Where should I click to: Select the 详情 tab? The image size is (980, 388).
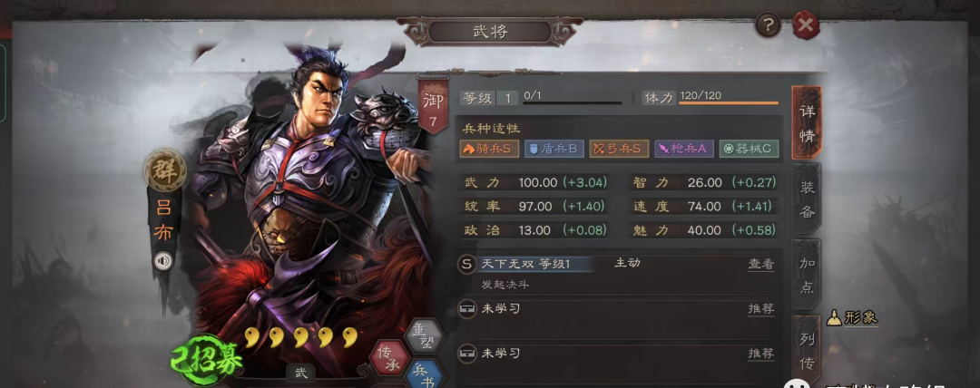click(807, 122)
